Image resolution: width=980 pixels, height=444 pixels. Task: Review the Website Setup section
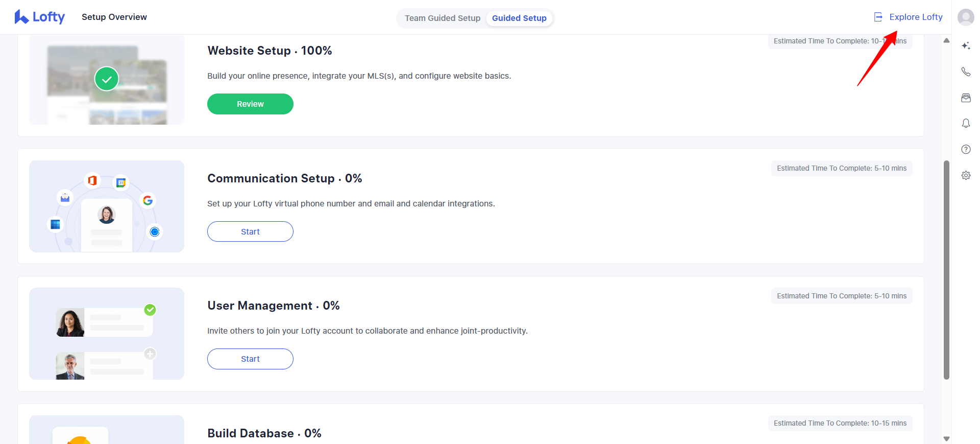250,104
